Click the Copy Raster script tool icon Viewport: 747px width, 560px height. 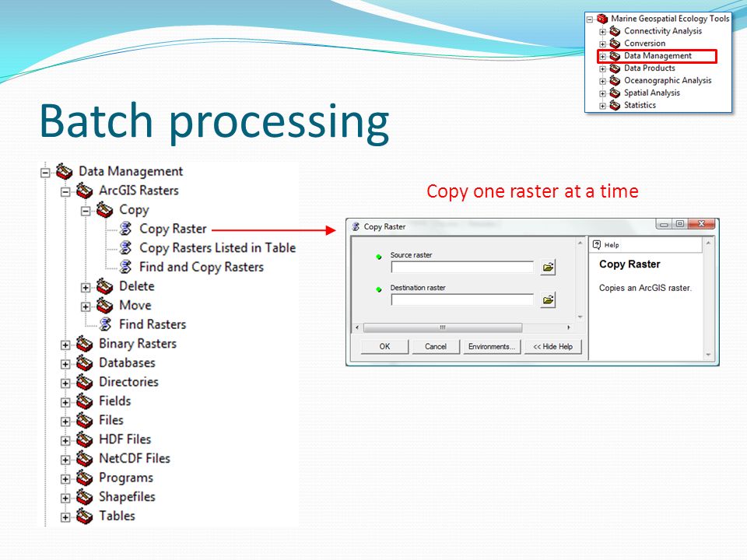pyautogui.click(x=125, y=229)
